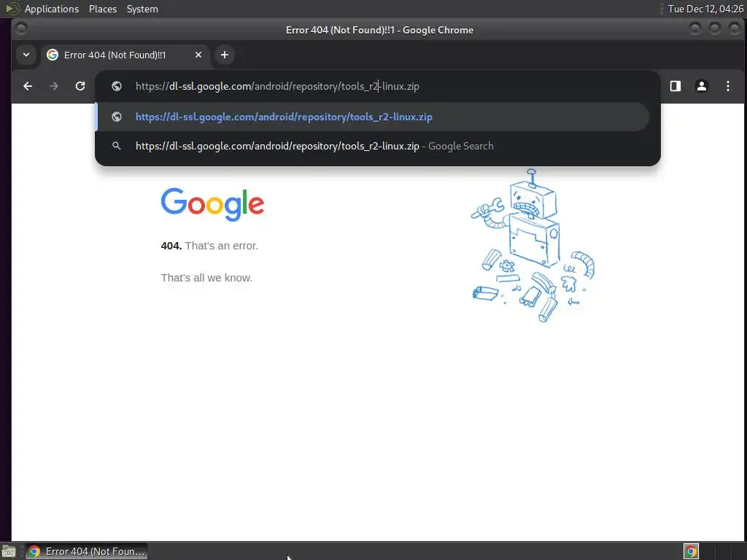Open the System menu
Viewport: 747px width, 560px height.
[142, 9]
